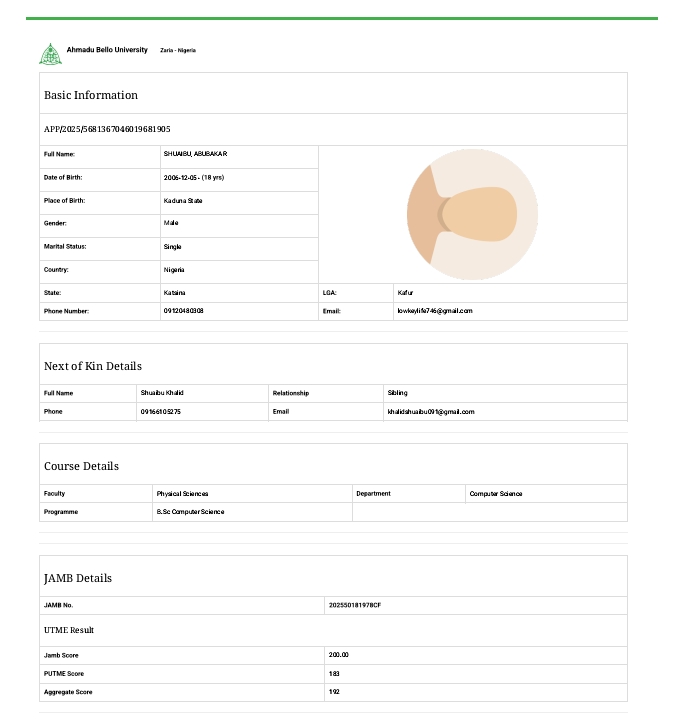The image size is (682, 726).
Task: Click the applicant profile photo placeholder
Action: coord(472,213)
